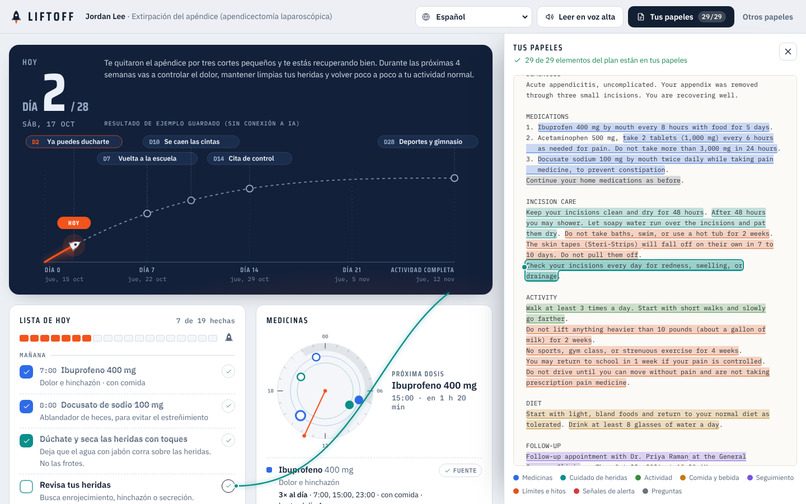Select the D7 Vuelta a la escuela milestone
This screenshot has width=806, height=504.
(147, 158)
